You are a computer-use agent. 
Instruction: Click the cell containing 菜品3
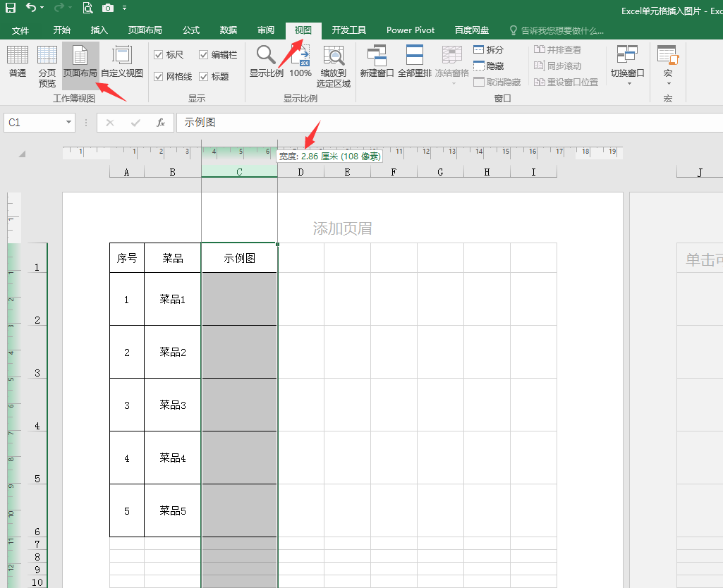(172, 405)
